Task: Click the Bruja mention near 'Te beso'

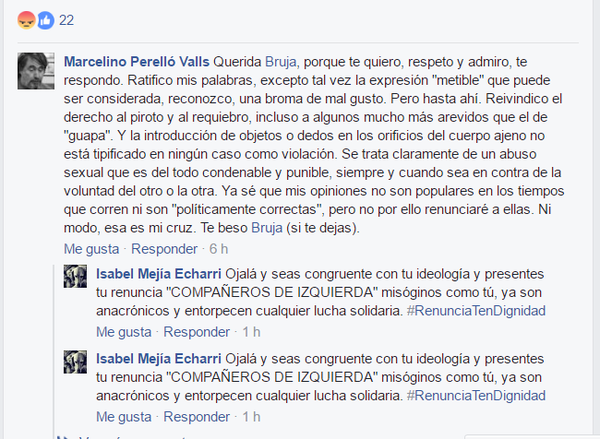Action: click(267, 228)
